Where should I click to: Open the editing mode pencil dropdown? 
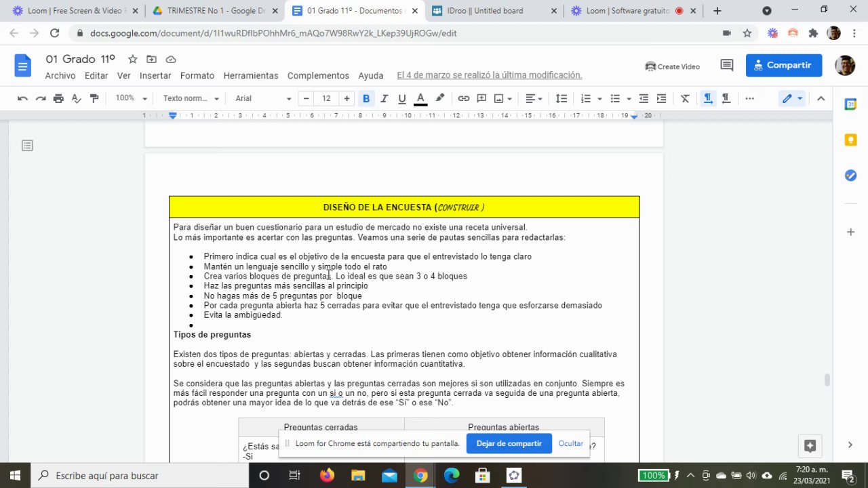[x=791, y=98]
